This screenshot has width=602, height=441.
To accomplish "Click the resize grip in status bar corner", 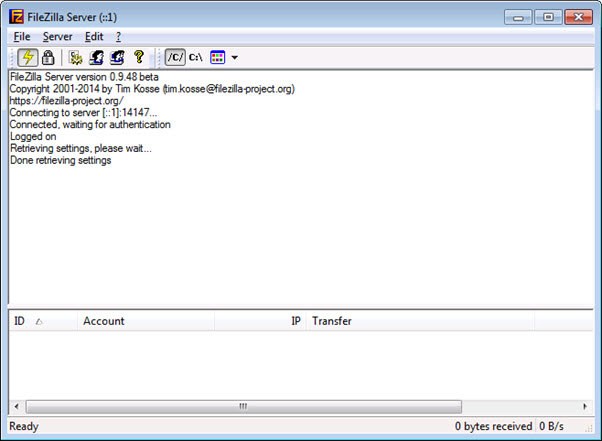I will 588,429.
